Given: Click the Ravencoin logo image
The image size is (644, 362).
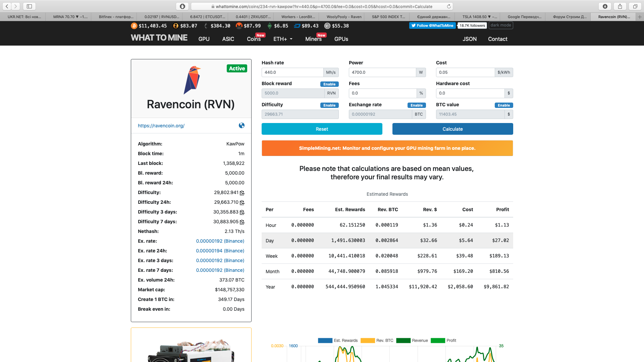Looking at the screenshot, I should [192, 80].
